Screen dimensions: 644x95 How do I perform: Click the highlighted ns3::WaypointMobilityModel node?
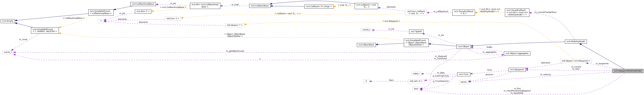tap(627, 71)
